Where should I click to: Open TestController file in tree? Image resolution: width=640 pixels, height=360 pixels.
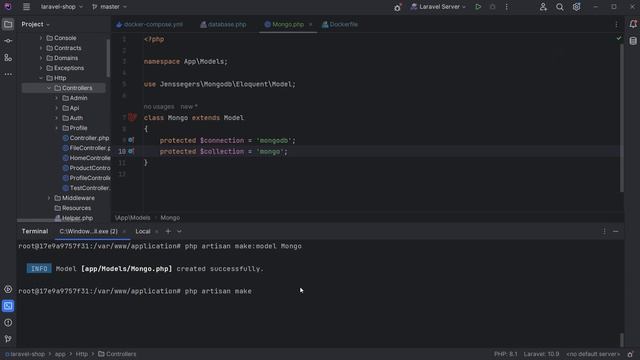[x=86, y=188]
